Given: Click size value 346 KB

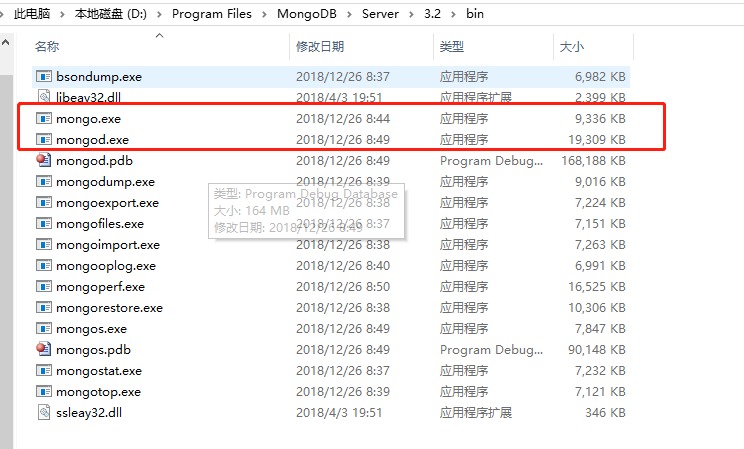Looking at the screenshot, I should [x=605, y=412].
